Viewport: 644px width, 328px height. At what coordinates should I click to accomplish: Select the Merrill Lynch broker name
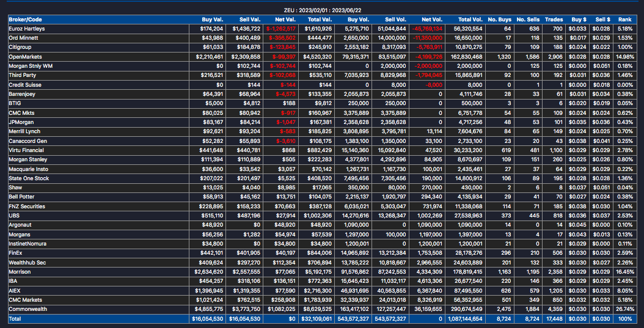[x=24, y=131]
